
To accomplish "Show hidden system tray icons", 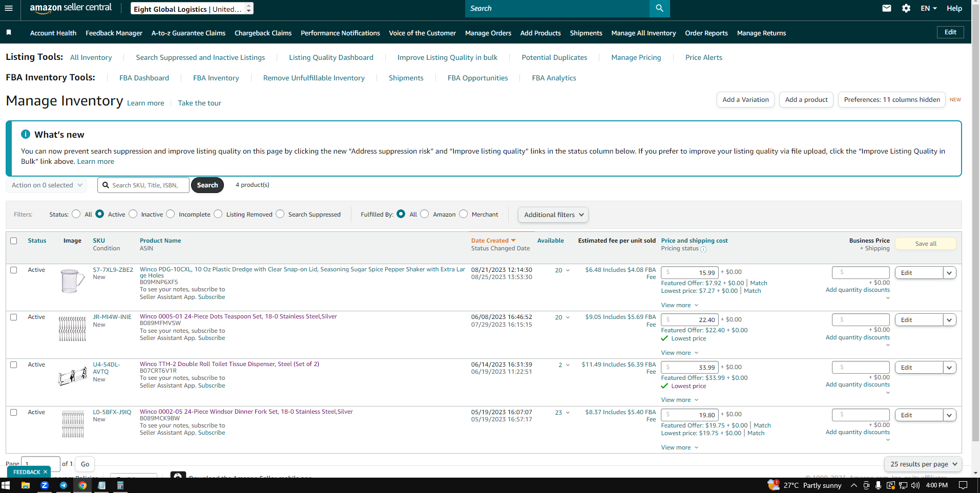I will pyautogui.click(x=853, y=485).
